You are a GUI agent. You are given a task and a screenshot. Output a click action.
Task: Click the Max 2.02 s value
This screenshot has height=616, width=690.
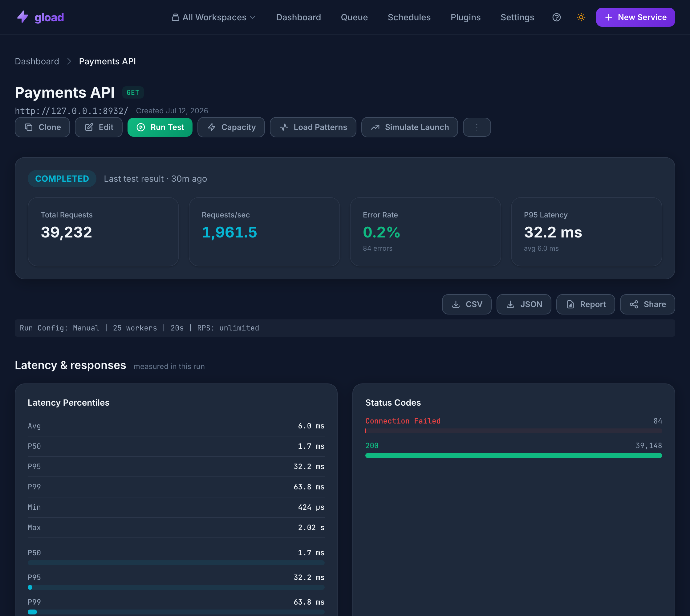pos(311,528)
